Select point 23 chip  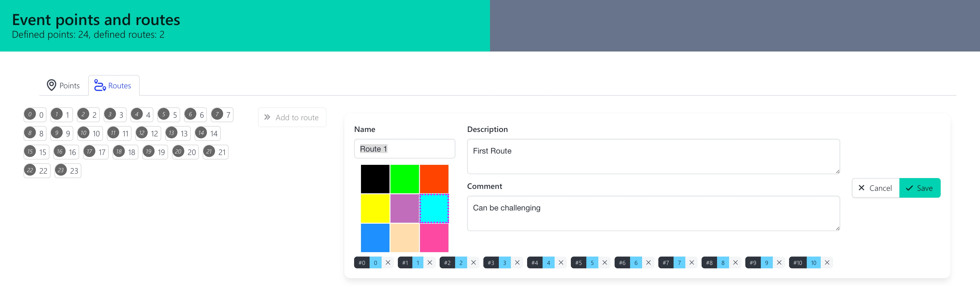point(68,170)
